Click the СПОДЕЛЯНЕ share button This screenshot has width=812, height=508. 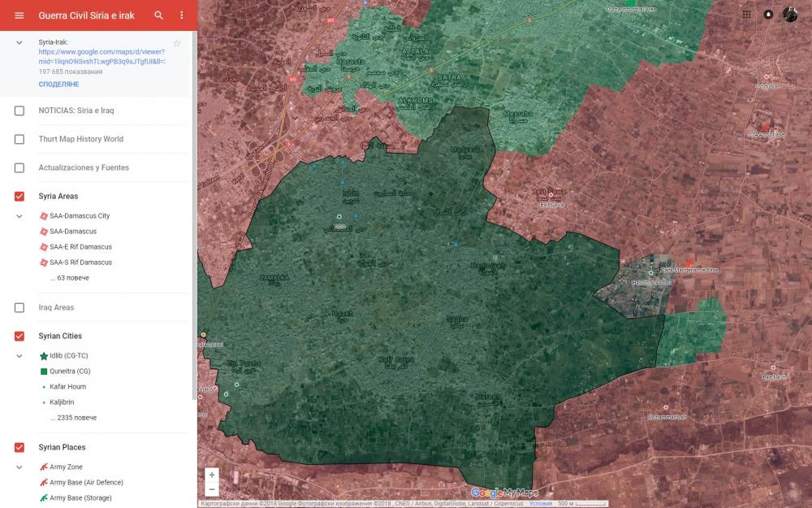(58, 85)
